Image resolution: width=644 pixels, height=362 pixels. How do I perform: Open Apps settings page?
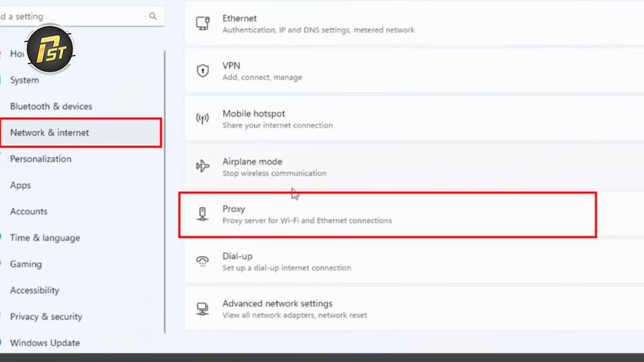20,185
